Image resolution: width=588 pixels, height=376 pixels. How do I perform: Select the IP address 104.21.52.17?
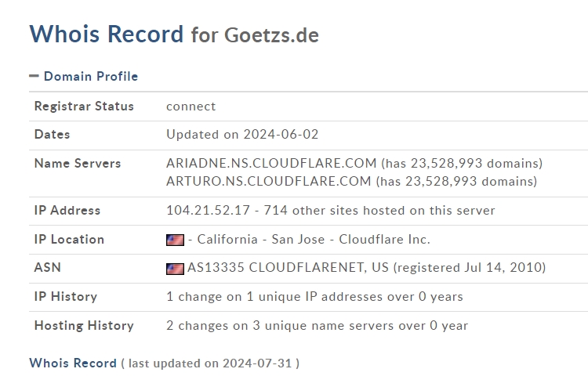[208, 211]
